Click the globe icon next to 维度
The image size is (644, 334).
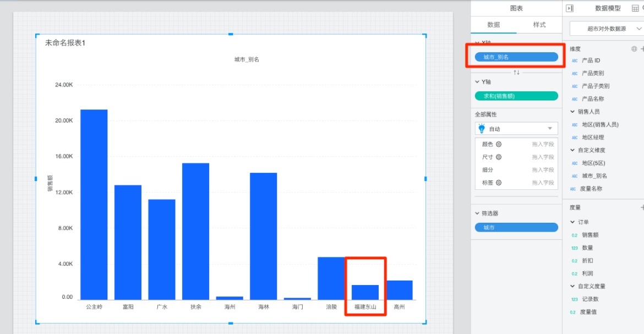click(634, 49)
